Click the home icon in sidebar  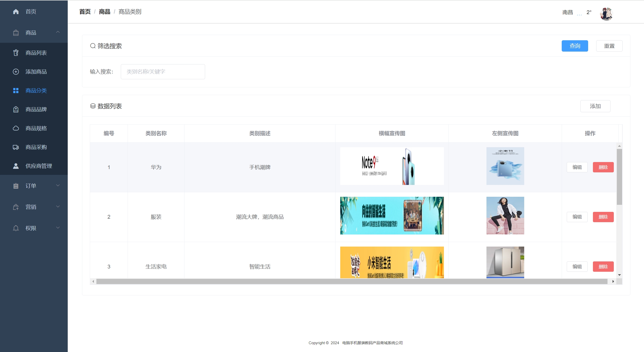click(16, 12)
